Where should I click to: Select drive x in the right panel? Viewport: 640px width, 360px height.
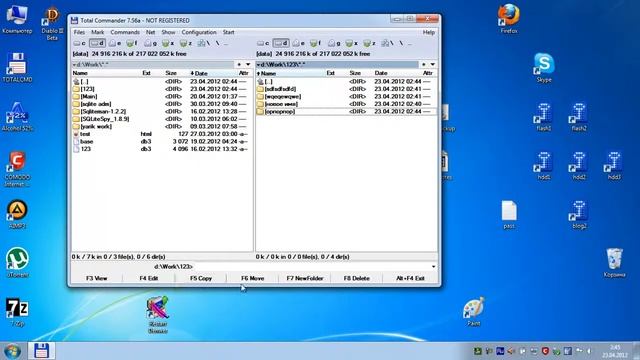click(352, 43)
